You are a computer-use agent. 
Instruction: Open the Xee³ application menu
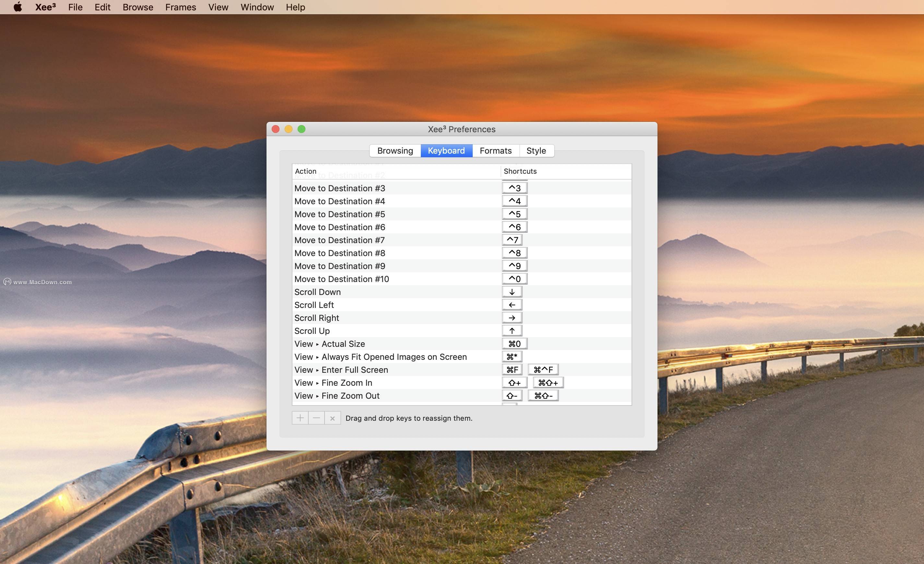45,7
